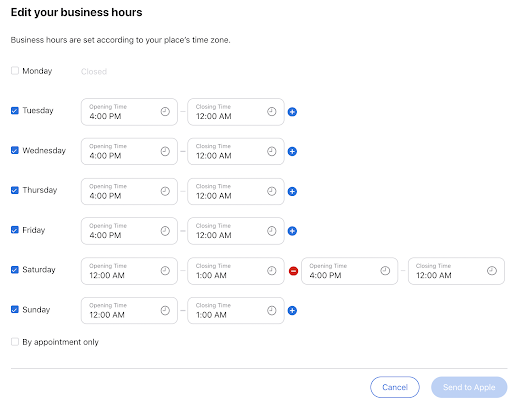
Task: Open Saturday second closing time clock picker
Action: coord(492,271)
